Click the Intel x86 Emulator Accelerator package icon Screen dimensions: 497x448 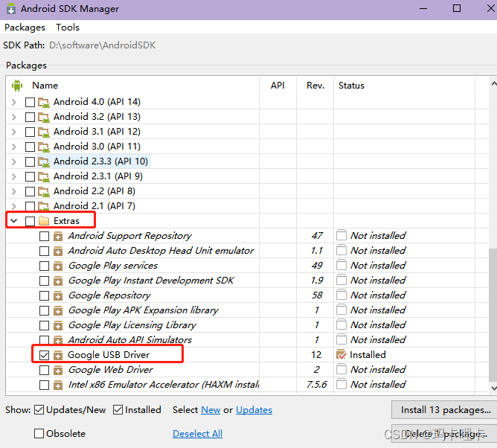coord(58,385)
